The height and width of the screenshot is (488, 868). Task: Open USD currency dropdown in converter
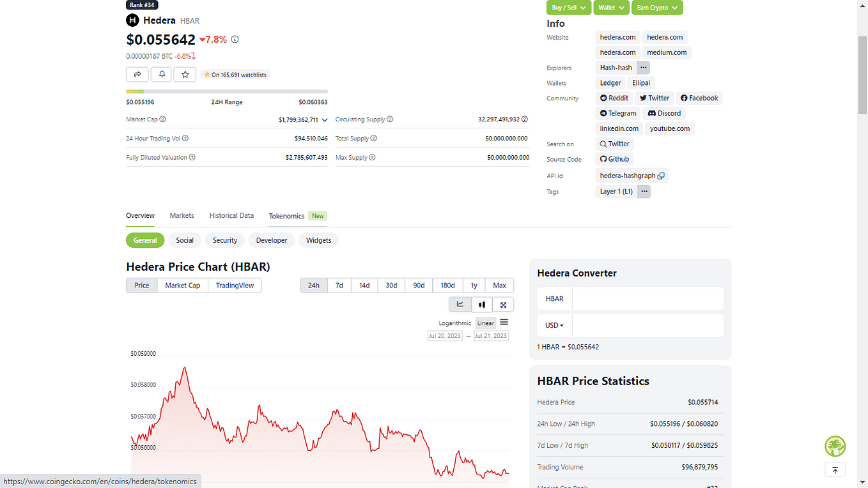554,325
